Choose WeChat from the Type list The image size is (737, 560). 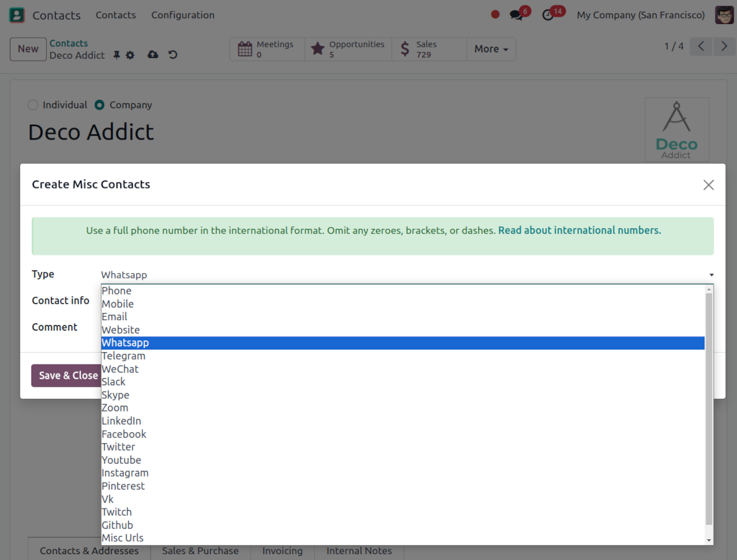(x=403, y=369)
